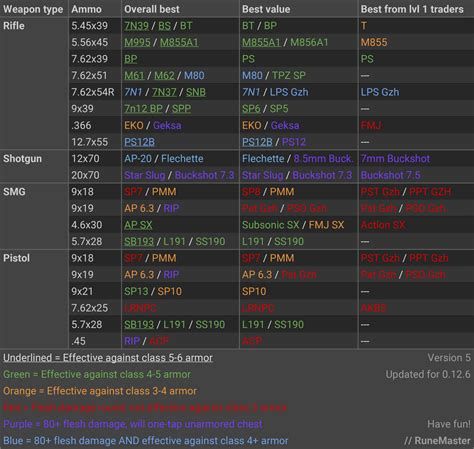Click the 'Overall best' column header
The height and width of the screenshot is (449, 474).
tap(152, 9)
